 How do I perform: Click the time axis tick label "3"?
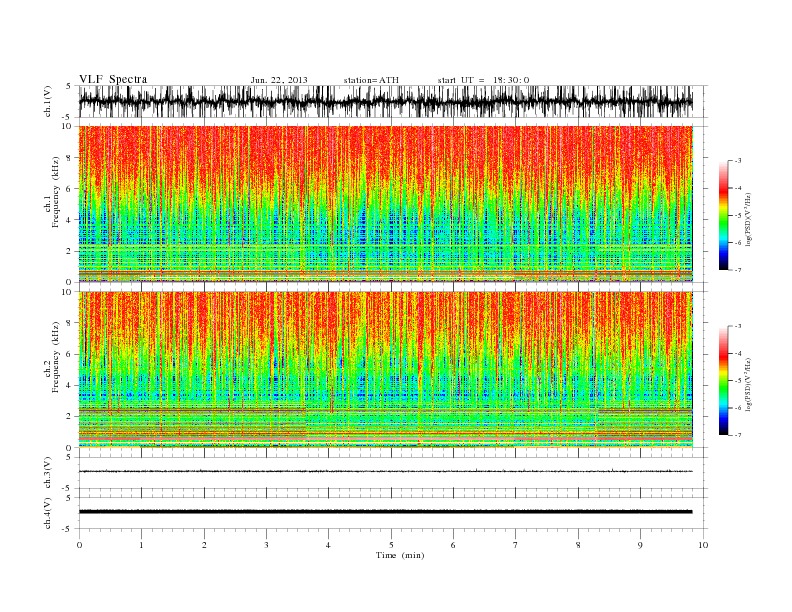(266, 545)
